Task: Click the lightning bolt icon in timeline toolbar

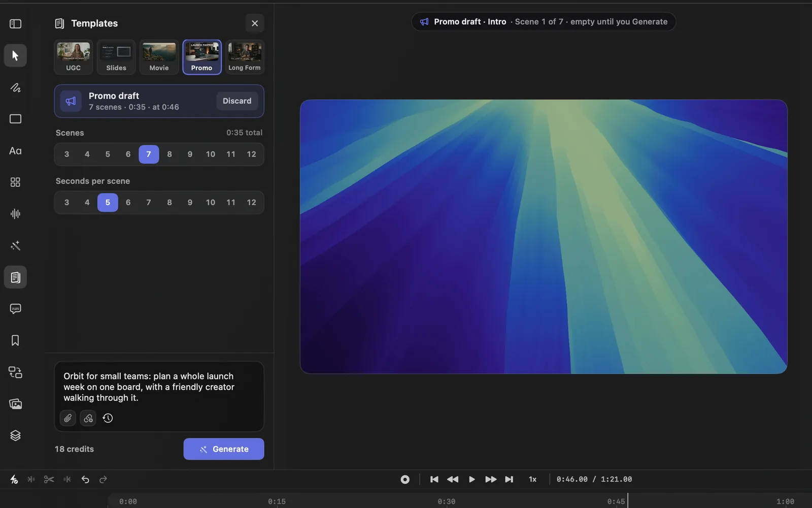Action: (x=14, y=479)
